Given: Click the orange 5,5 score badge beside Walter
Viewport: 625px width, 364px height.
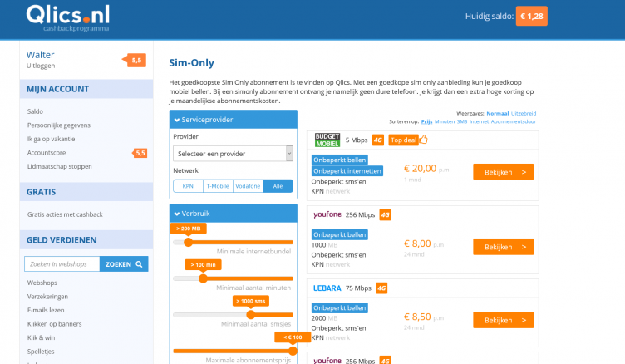Looking at the screenshot, I should [x=135, y=60].
